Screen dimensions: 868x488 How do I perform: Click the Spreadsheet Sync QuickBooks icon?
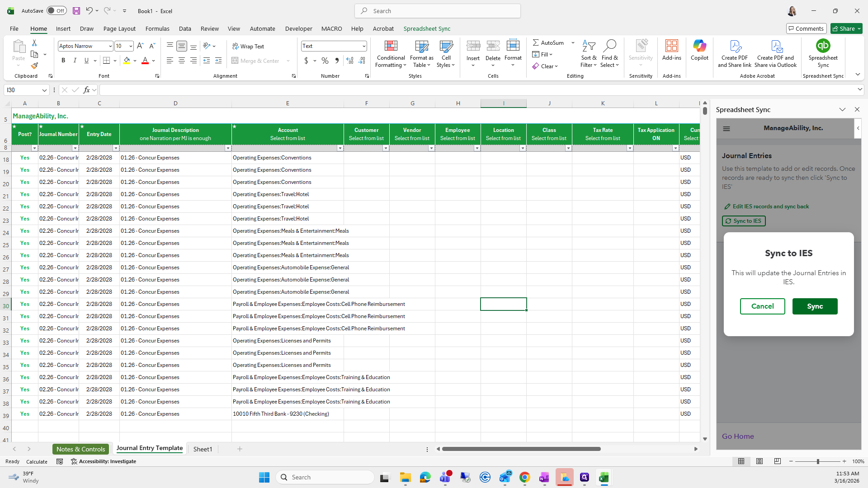[823, 46]
